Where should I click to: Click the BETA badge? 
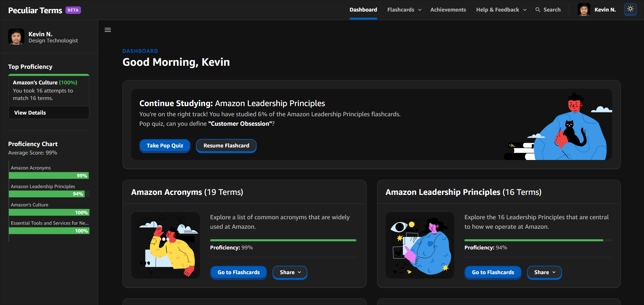pyautogui.click(x=73, y=10)
